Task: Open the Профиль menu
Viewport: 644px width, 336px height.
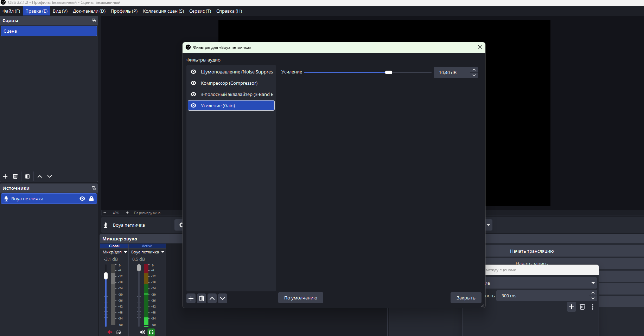Action: pos(124,11)
